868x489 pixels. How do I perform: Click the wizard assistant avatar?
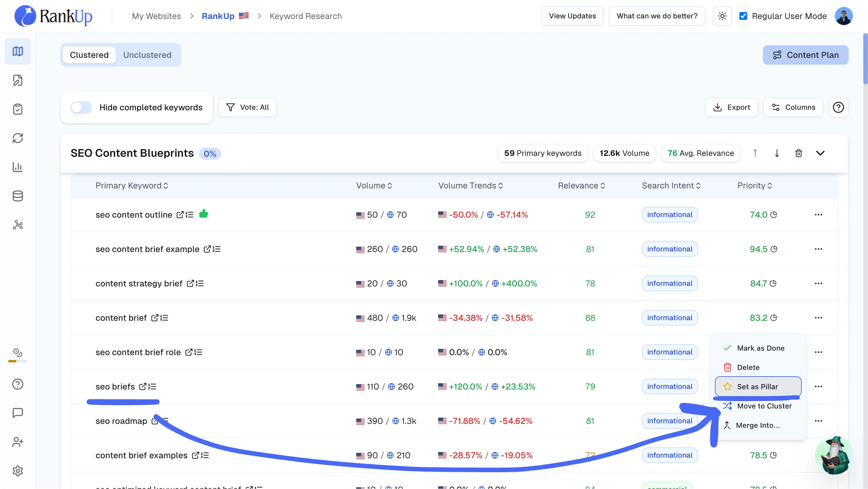[834, 455]
